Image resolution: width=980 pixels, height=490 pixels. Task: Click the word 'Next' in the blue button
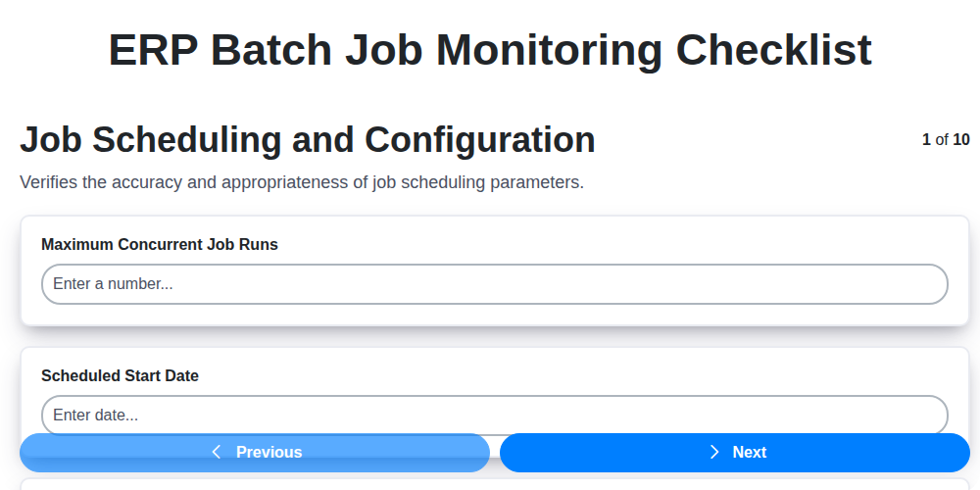point(750,452)
